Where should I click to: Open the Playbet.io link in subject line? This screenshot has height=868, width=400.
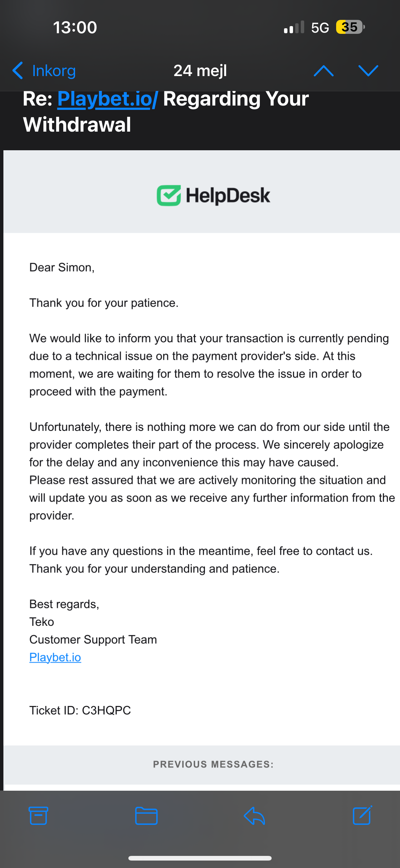(107, 99)
